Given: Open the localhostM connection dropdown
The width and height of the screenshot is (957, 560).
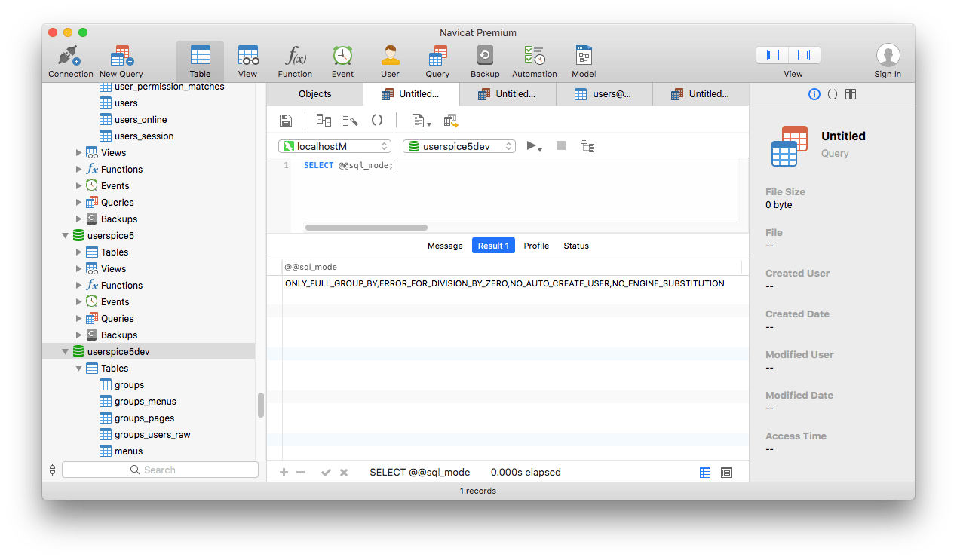Looking at the screenshot, I should click(x=334, y=146).
